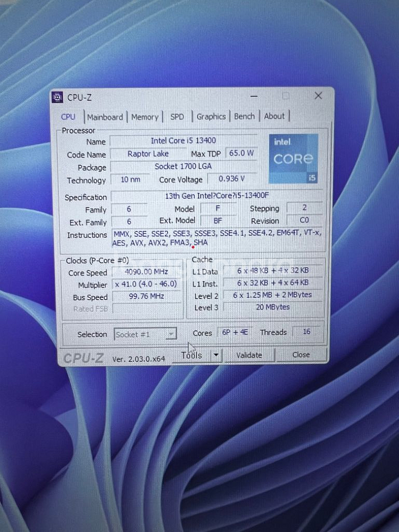
Task: Click the Model value F
Action: (218, 209)
